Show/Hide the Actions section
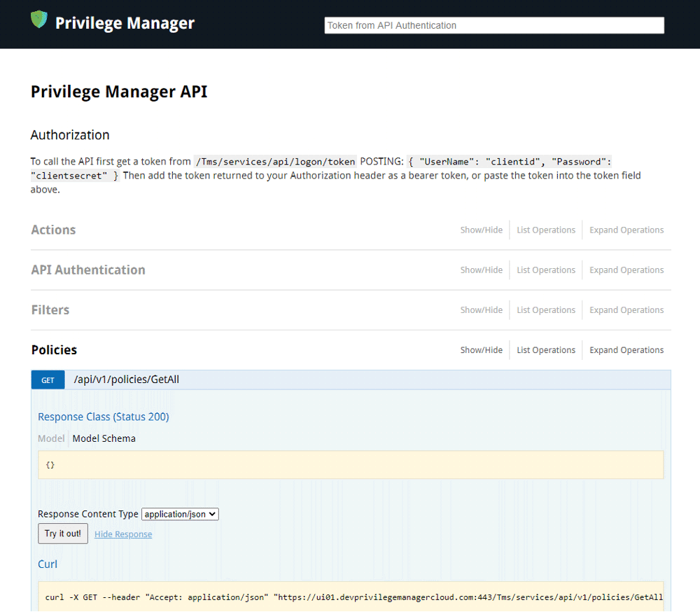This screenshot has height=612, width=700. tap(482, 230)
